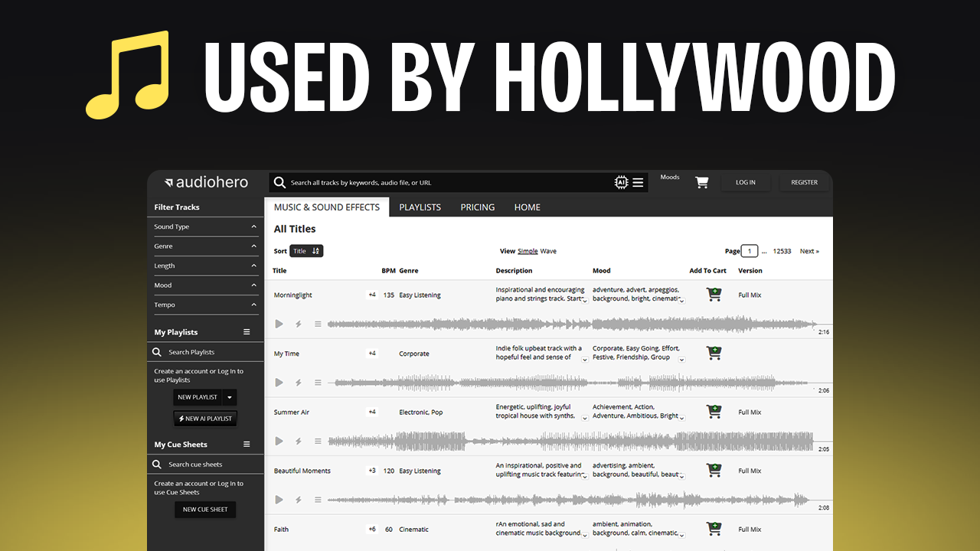Viewport: 980px width, 551px height.
Task: Click the magnifier icon in main search bar
Action: (x=279, y=182)
